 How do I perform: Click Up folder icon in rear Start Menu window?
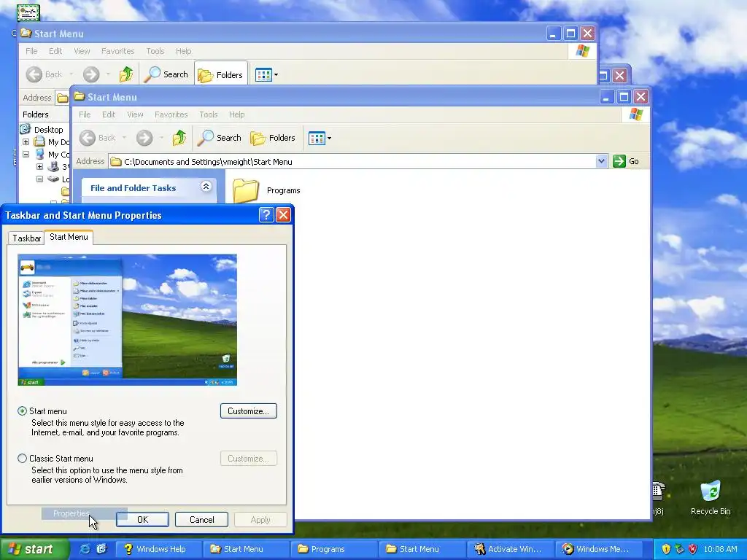125,74
